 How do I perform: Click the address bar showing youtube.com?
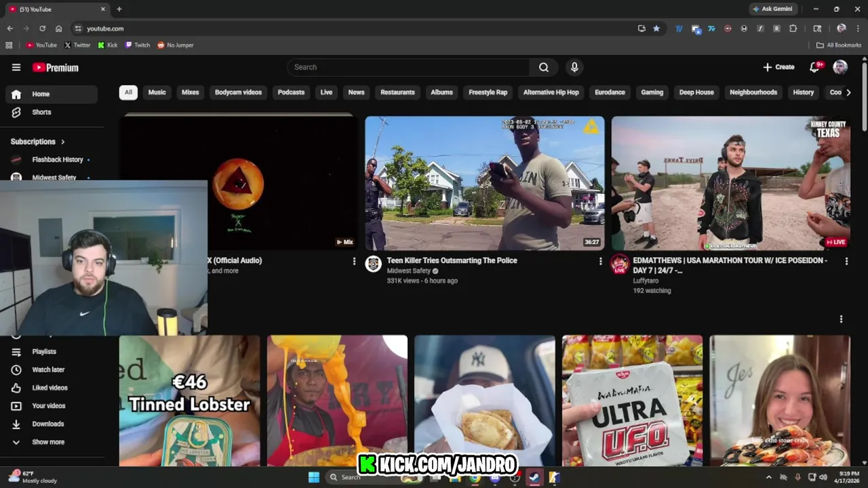coord(353,28)
